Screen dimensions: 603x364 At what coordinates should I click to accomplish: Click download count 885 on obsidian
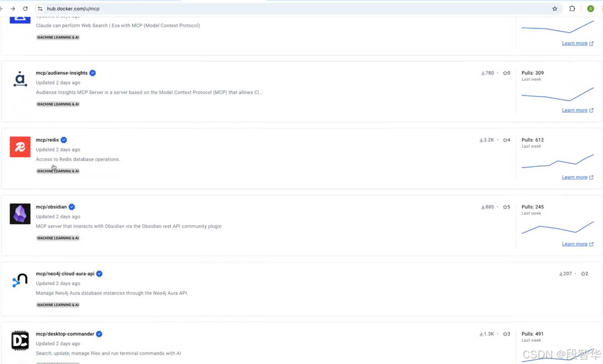tap(488, 207)
